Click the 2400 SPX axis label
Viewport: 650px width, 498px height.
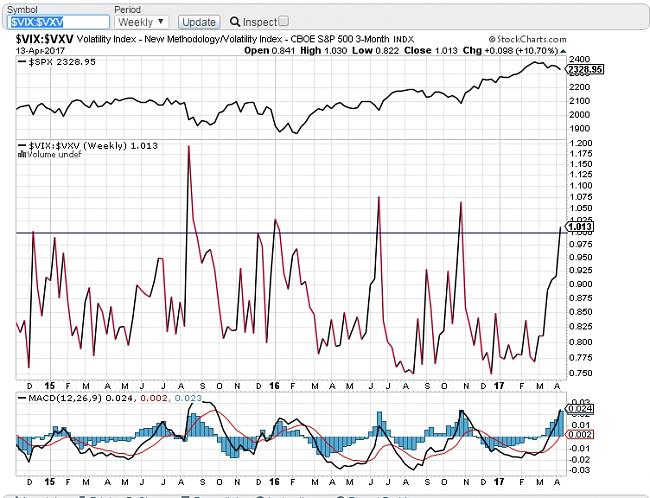(x=580, y=59)
